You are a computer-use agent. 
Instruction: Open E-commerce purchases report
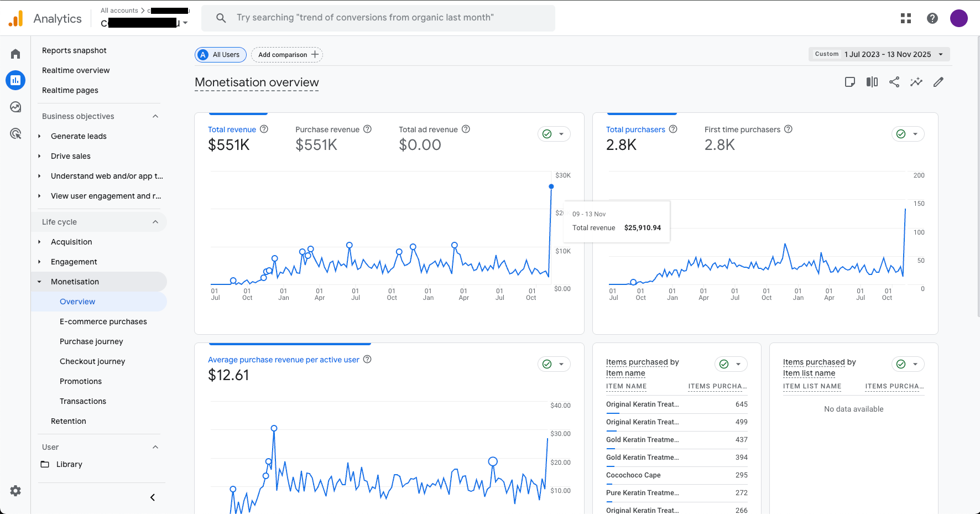[x=103, y=321]
